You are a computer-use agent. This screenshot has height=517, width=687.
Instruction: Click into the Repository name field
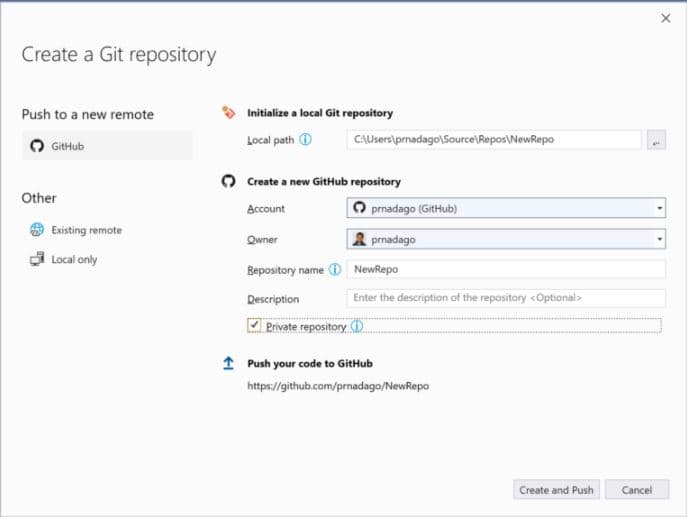(505, 269)
